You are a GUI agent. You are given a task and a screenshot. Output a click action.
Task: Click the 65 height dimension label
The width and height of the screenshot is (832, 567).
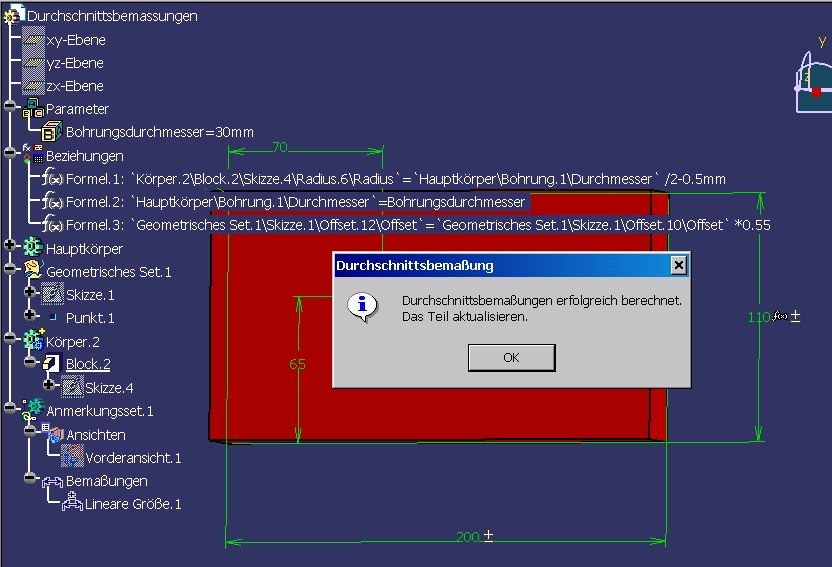tap(298, 364)
